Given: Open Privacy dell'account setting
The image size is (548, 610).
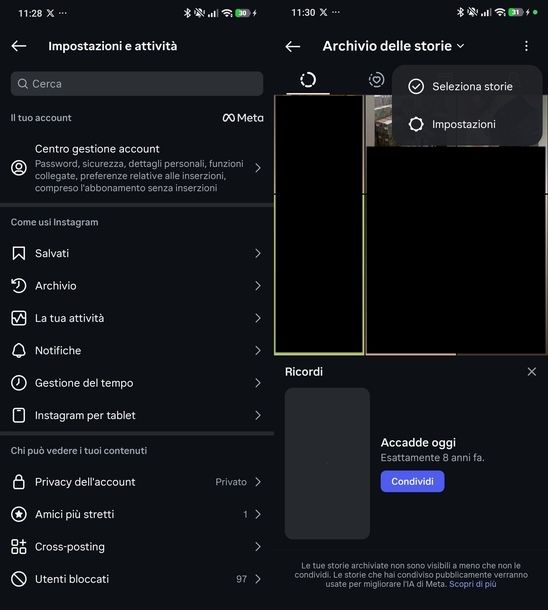Looking at the screenshot, I should tap(137, 482).
